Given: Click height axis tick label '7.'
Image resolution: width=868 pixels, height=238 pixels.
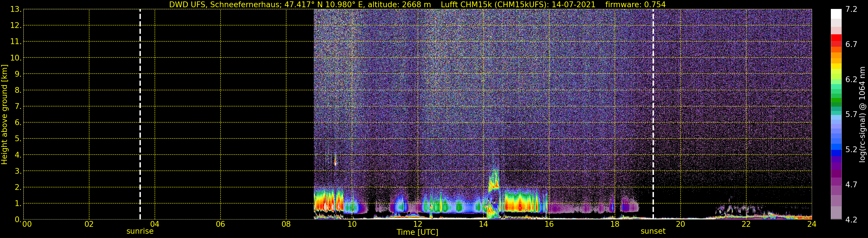Looking at the screenshot, I should (x=18, y=107).
